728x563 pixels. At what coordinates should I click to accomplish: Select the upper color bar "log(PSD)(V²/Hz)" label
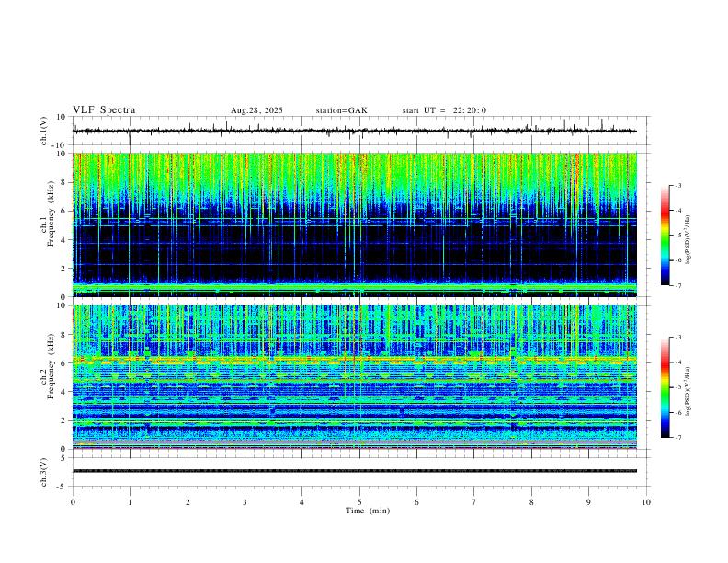[688, 239]
